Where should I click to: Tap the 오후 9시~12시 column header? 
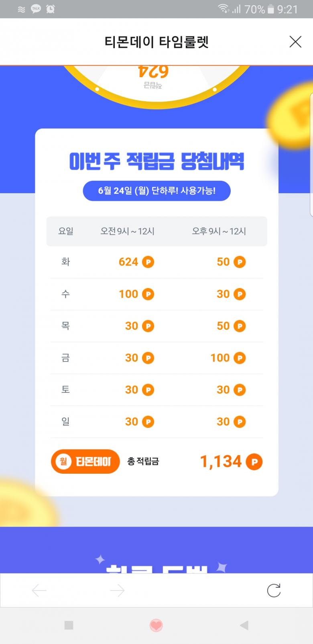[219, 231]
